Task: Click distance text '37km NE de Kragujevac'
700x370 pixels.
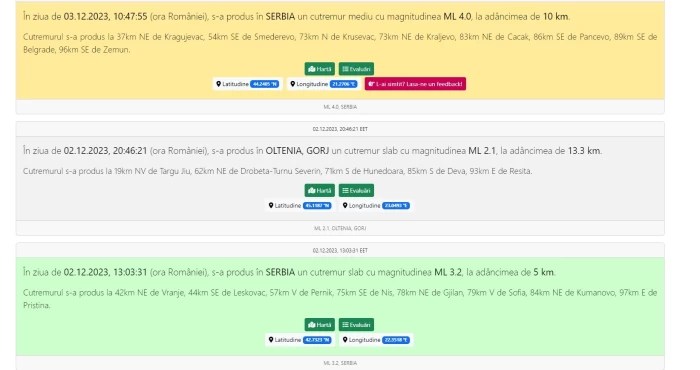Action: (159, 37)
